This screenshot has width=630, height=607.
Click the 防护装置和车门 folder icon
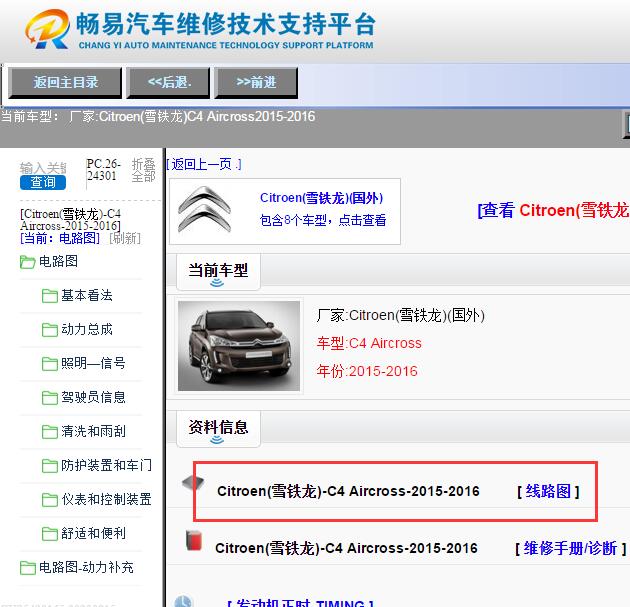[x=50, y=466]
